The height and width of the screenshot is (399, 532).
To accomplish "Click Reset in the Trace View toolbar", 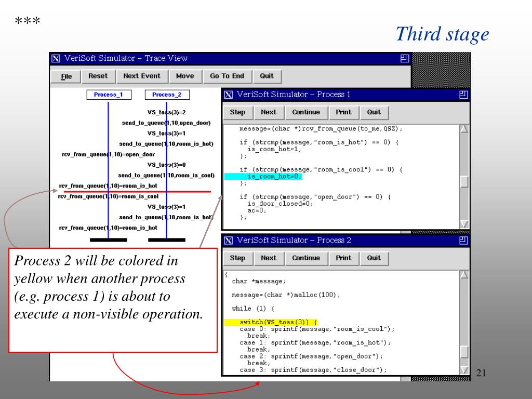I will point(98,76).
